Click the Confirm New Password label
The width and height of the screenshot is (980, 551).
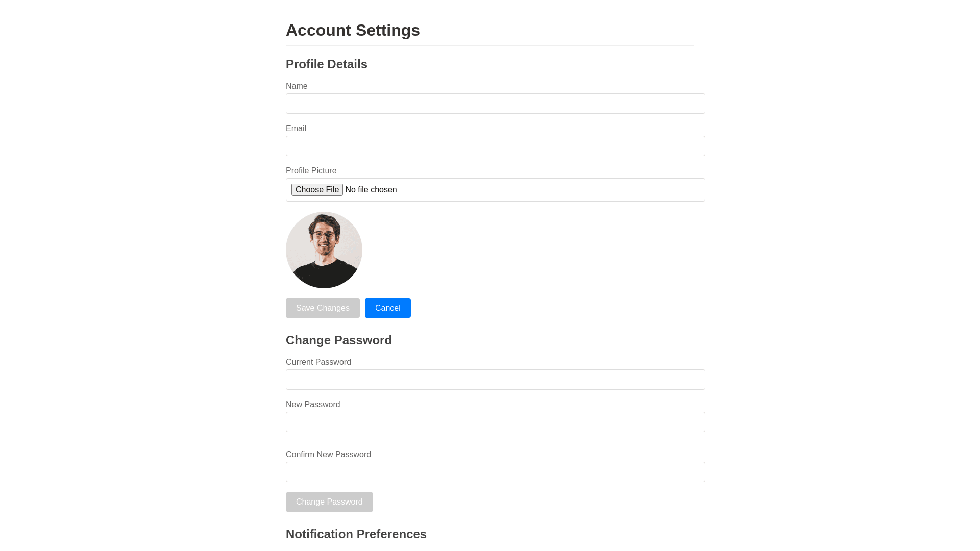coord(328,455)
